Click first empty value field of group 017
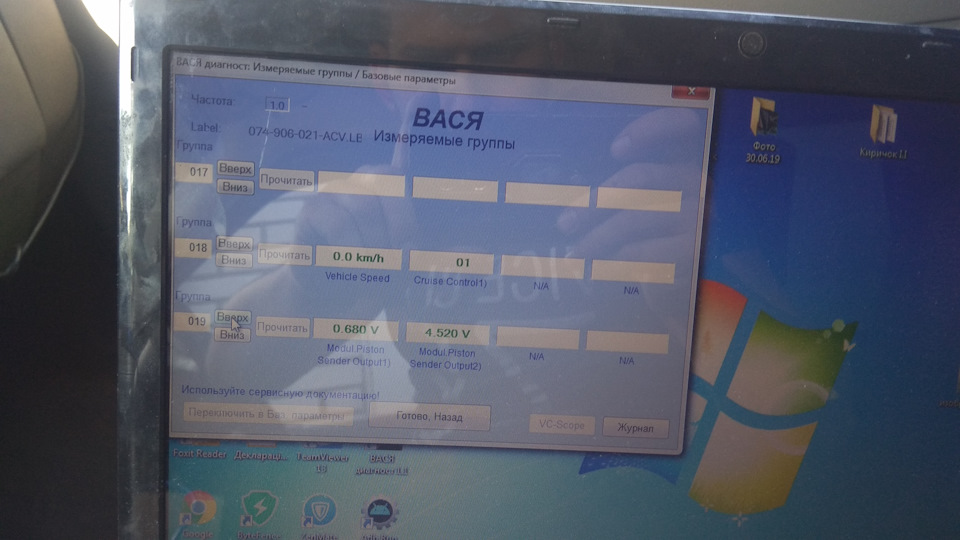This screenshot has height=540, width=960. coord(361,185)
